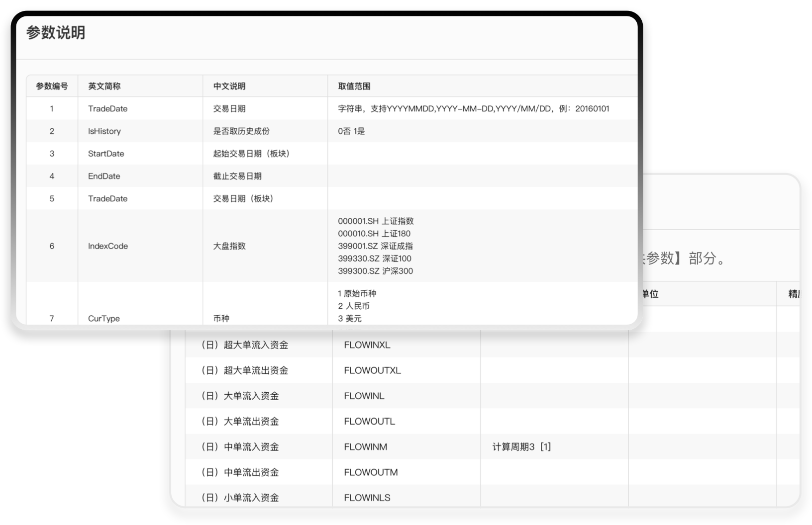Image resolution: width=812 pixels, height=525 pixels.
Task: Click 000001.SH 上证指数 value
Action: pos(376,221)
